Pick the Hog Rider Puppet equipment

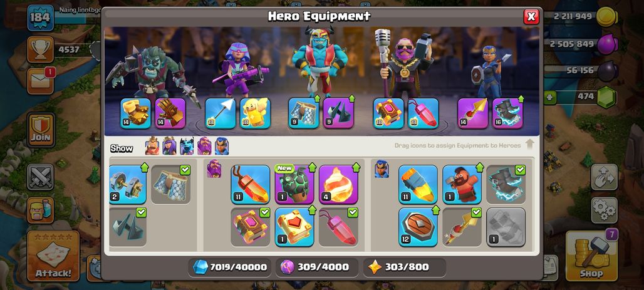pos(462,184)
